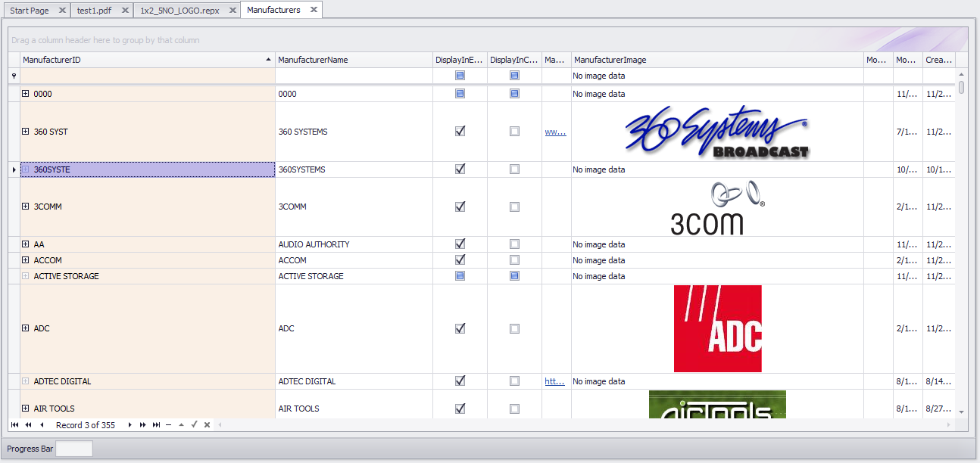The width and height of the screenshot is (980, 463).
Task: Click the edit record triangle button
Action: [x=181, y=425]
